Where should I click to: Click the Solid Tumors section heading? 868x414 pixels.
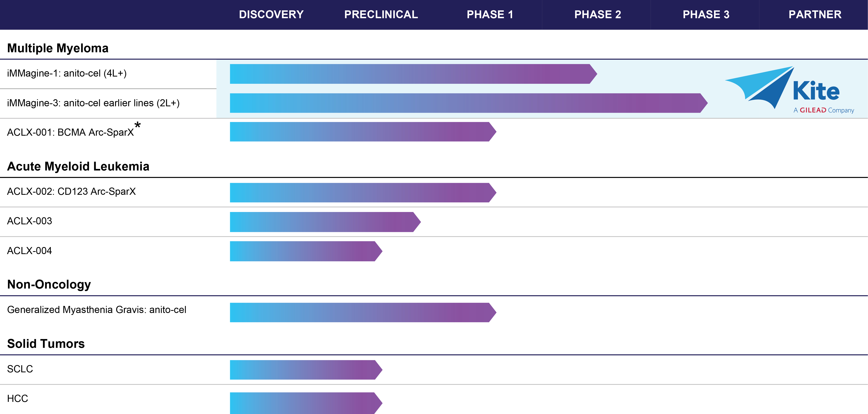(x=46, y=344)
